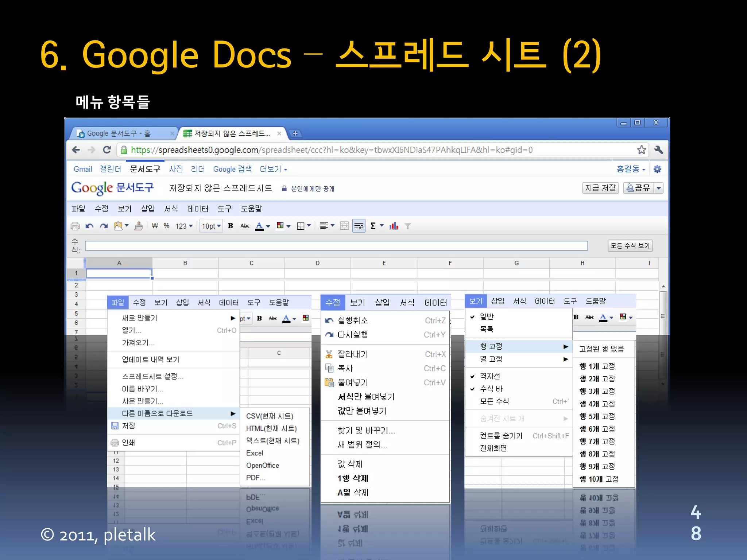Open the 123 number format dropdown
The width and height of the screenshot is (747, 560).
[184, 226]
